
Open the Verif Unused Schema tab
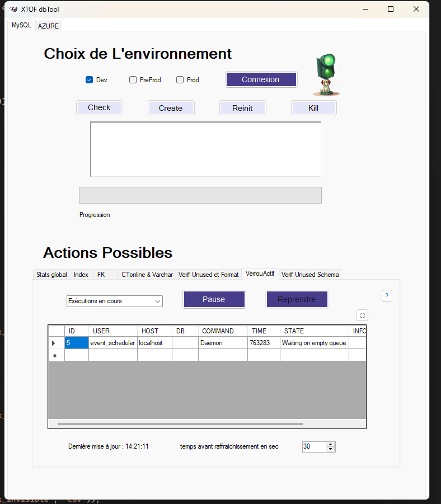[x=310, y=275]
